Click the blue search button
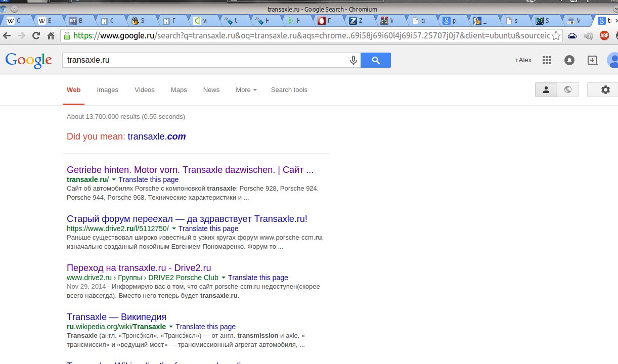This screenshot has height=364, width=618. click(375, 60)
